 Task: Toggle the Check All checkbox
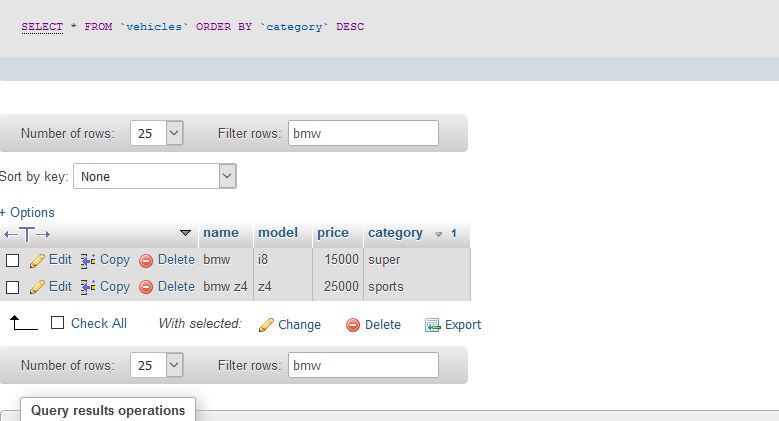click(58, 323)
